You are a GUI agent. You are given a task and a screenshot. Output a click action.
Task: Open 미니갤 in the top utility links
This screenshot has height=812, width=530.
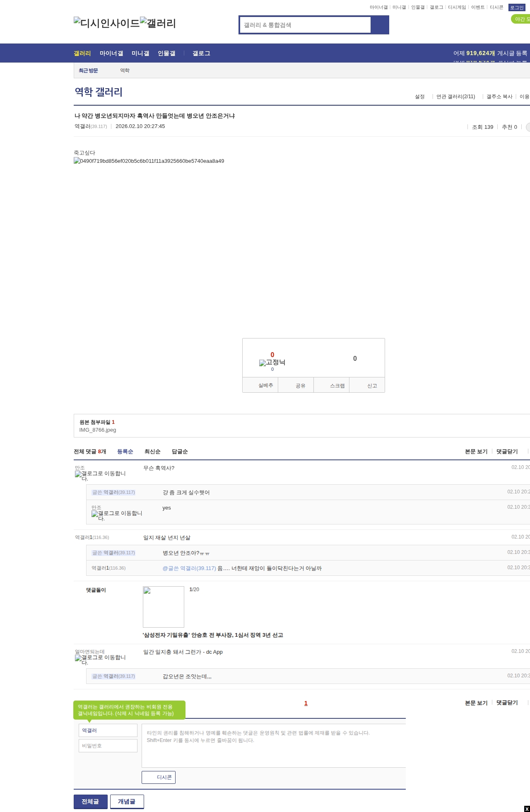(x=399, y=7)
